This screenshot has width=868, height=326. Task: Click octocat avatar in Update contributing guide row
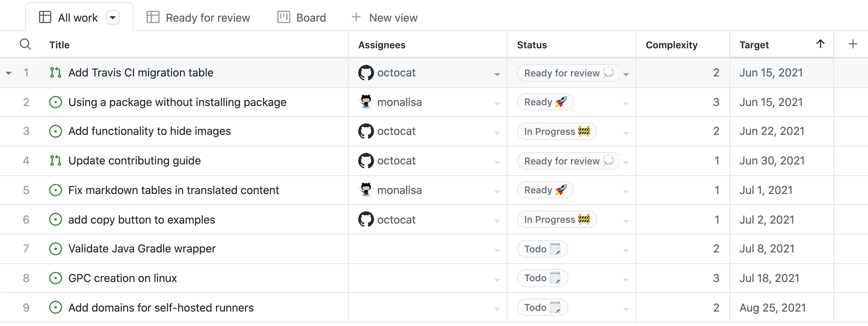(366, 161)
